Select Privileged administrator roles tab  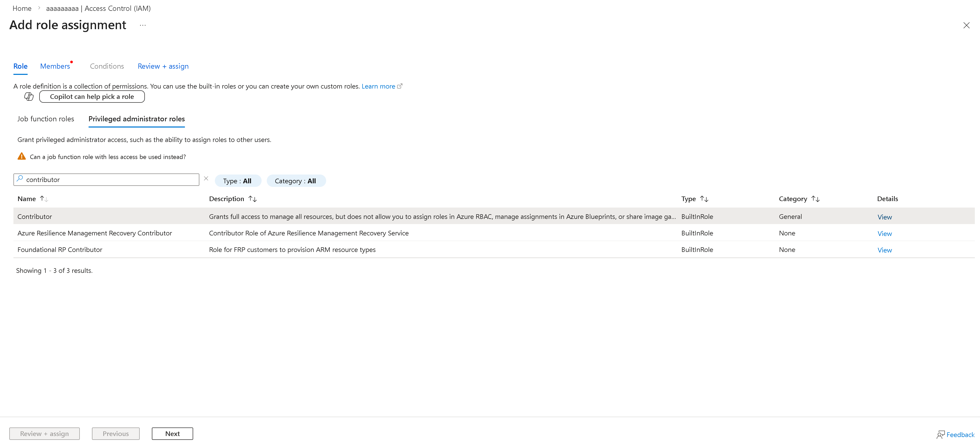(137, 119)
